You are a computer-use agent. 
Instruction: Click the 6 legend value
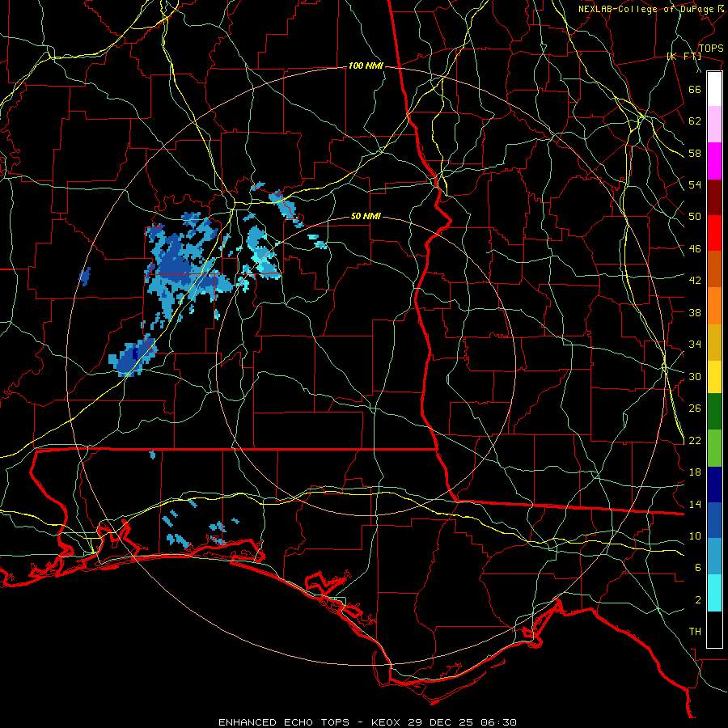point(698,568)
